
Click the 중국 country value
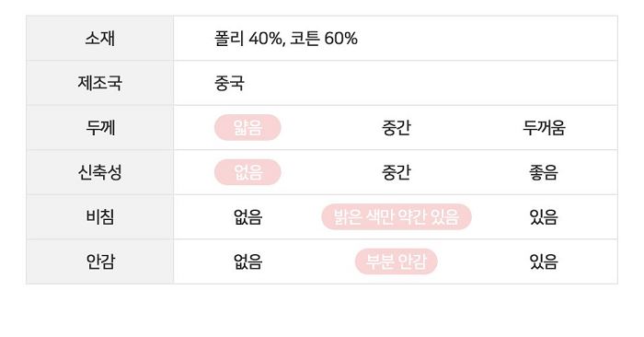229,83
